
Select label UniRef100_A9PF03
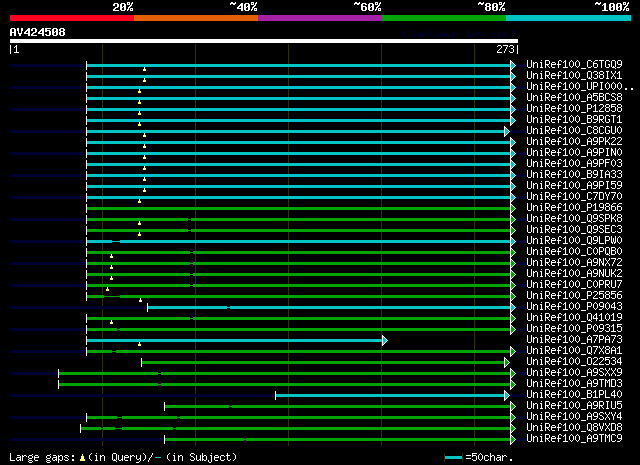(x=574, y=164)
